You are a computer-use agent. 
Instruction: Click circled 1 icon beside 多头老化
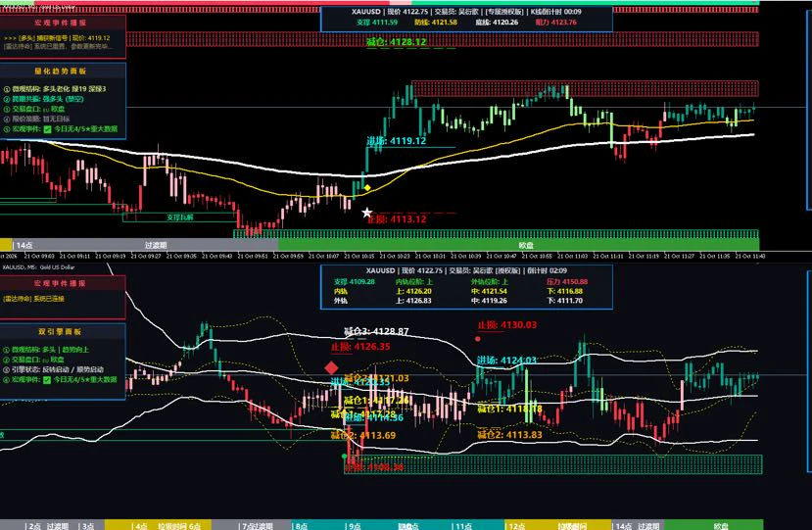pos(7,89)
